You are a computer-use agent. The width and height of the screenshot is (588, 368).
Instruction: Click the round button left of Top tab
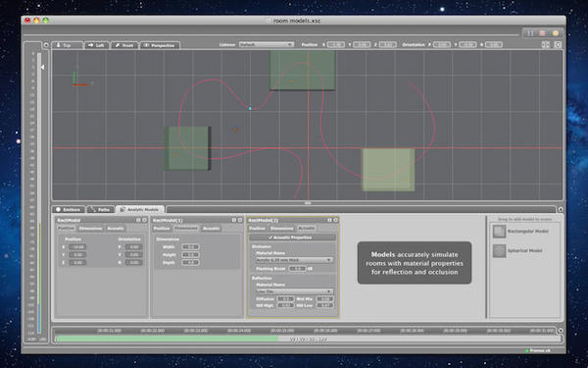(x=46, y=45)
